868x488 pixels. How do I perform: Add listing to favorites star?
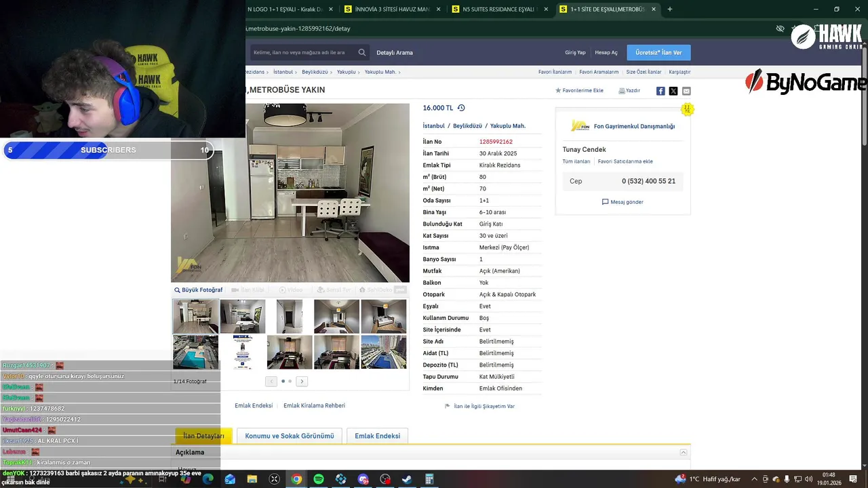click(558, 90)
